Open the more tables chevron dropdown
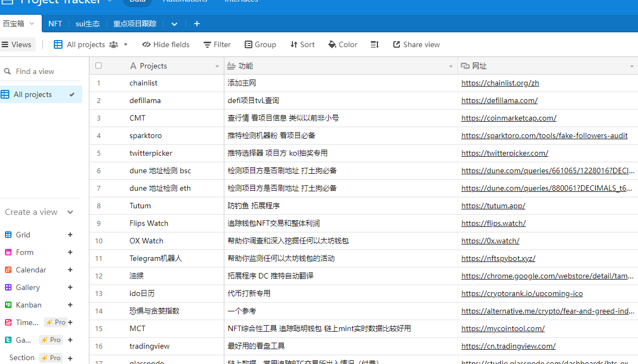Image resolution: width=638 pixels, height=364 pixels. click(174, 24)
